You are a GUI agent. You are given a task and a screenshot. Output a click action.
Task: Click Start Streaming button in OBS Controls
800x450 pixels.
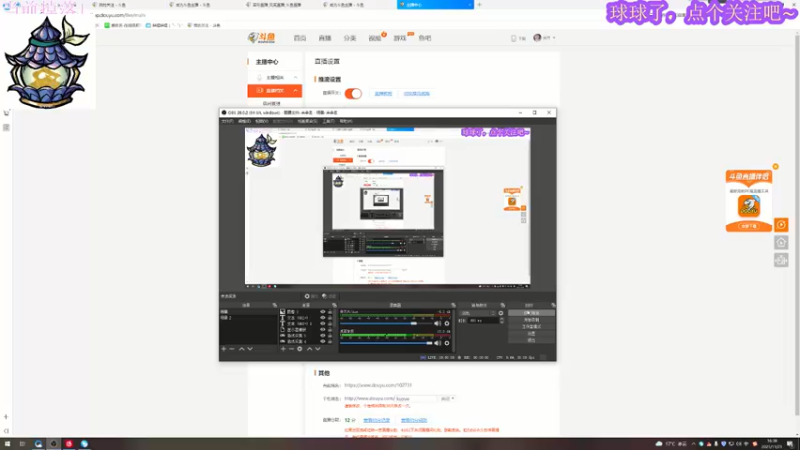531,313
